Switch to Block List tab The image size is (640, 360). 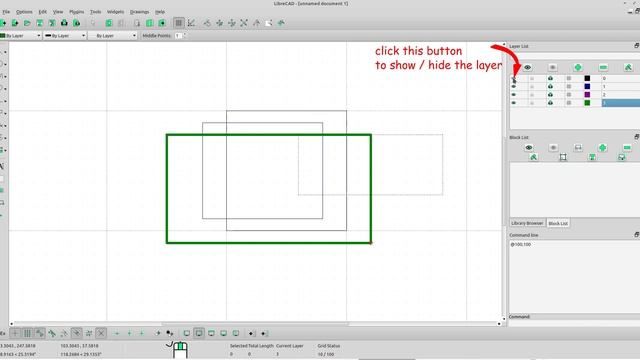click(558, 223)
